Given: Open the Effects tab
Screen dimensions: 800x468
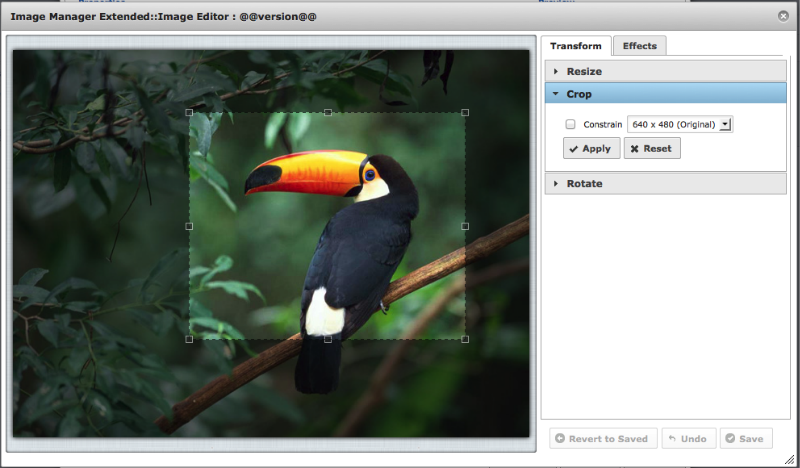Looking at the screenshot, I should [640, 46].
